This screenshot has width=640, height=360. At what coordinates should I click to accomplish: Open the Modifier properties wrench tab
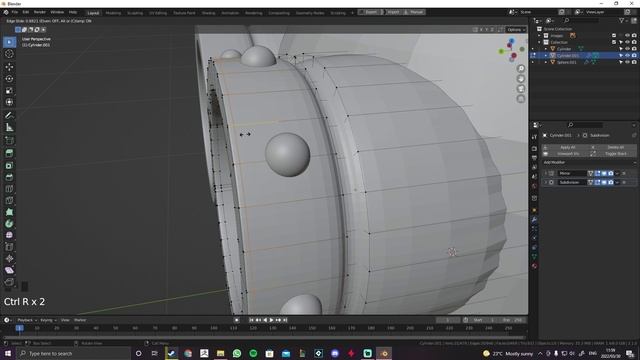(534, 220)
